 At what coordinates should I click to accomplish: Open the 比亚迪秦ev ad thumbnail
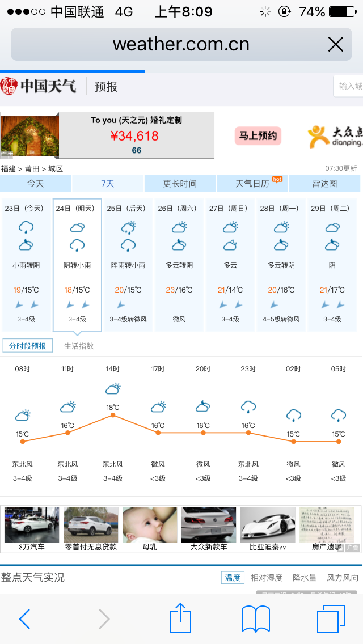[x=268, y=529]
